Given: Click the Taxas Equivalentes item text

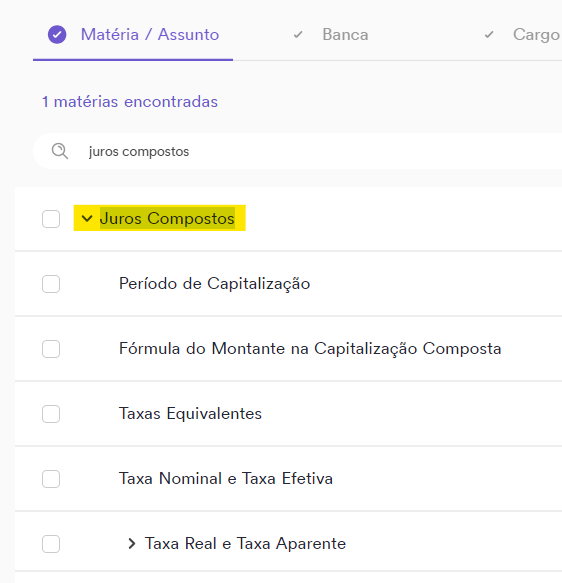Looking at the screenshot, I should 190,413.
